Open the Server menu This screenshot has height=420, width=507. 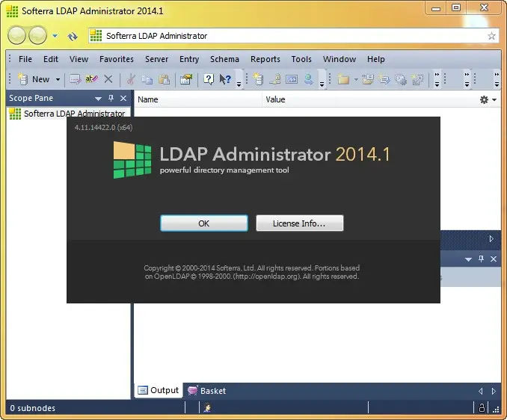pos(156,59)
